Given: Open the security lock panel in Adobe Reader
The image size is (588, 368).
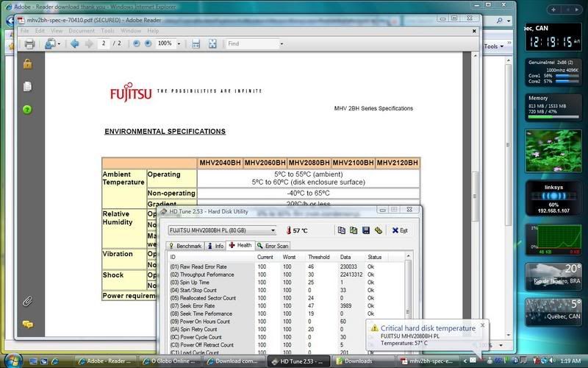Looking at the screenshot, I should (27, 64).
